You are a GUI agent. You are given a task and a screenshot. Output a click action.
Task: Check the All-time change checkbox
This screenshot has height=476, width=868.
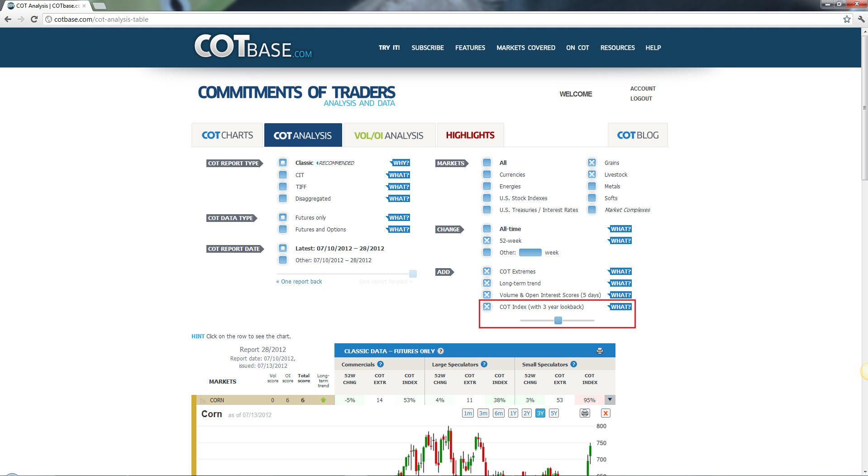[487, 229]
